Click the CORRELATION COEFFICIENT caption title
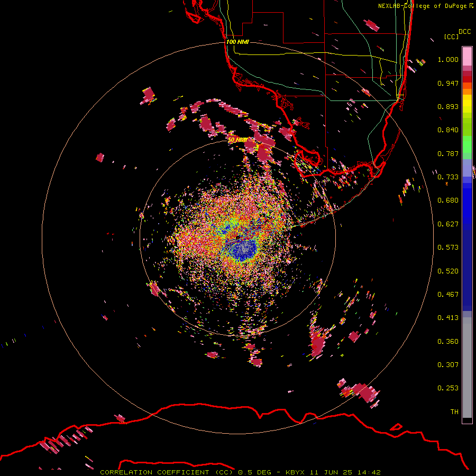 click(154, 472)
